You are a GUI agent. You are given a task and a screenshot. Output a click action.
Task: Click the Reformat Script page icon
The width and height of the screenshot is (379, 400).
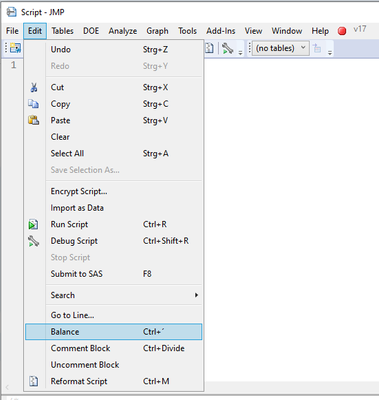34,381
